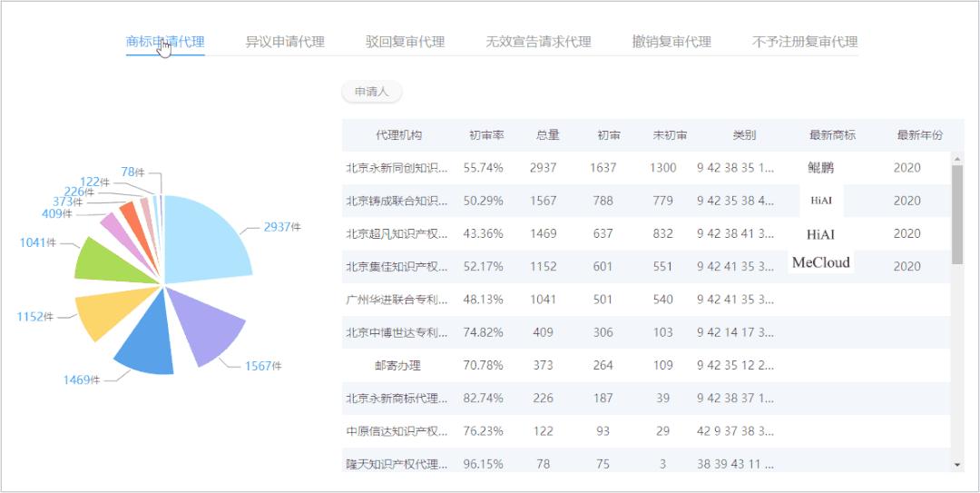Select the 北京超凡知识产权 agency row name
Image resolution: width=980 pixels, height=493 pixels.
pyautogui.click(x=397, y=233)
